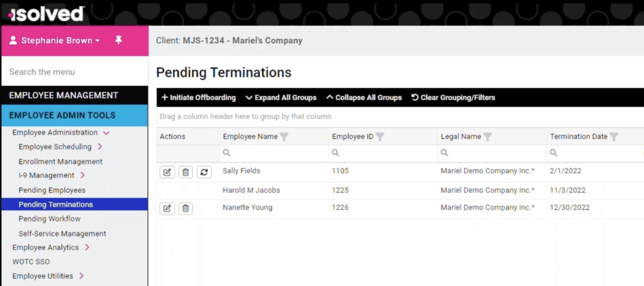This screenshot has height=286, width=644.
Task: Click employee ID 1225
Action: 340,190
